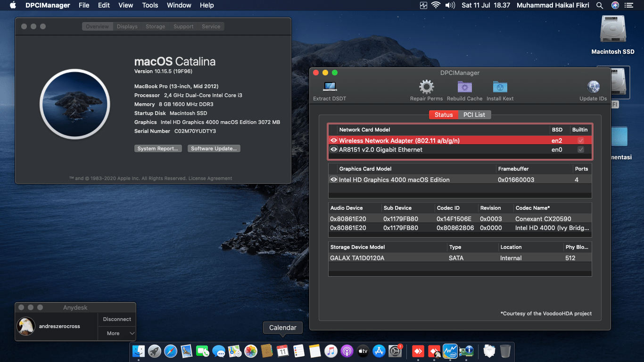Open the Tools menu in menu bar
Viewport: 644px width, 362px height.
click(150, 5)
